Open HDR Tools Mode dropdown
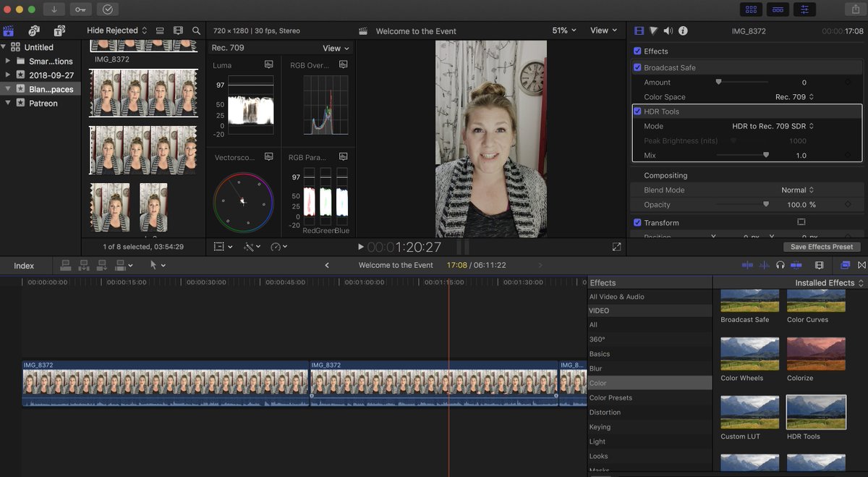 pos(773,126)
